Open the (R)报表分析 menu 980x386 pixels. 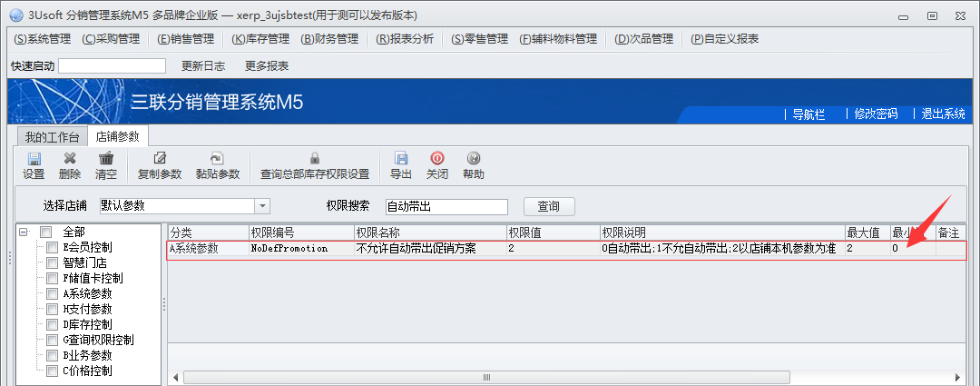pos(405,39)
